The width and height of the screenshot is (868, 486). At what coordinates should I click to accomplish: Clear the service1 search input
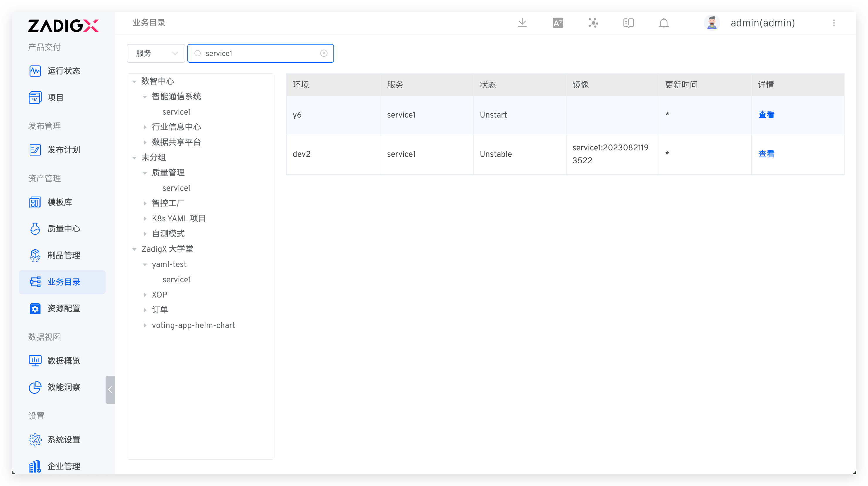(323, 53)
